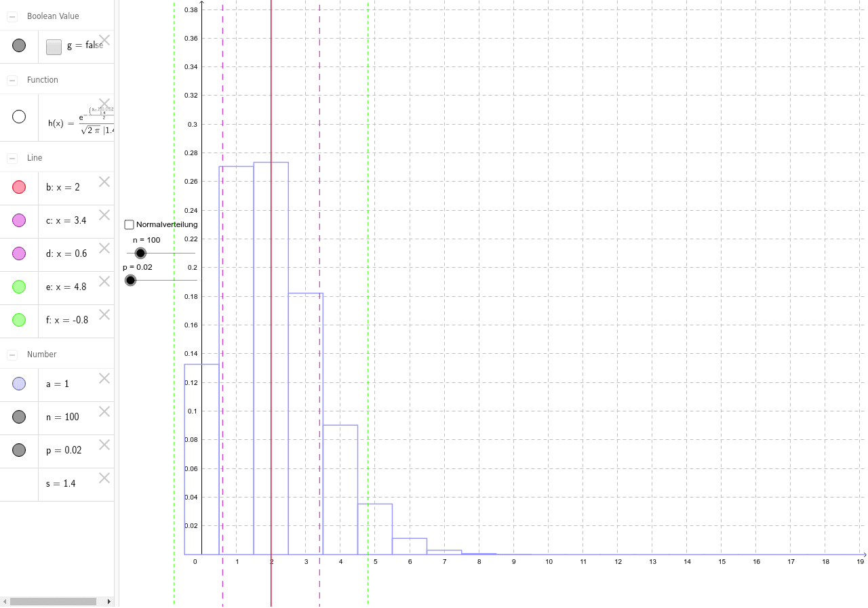The image size is (868, 608).
Task: Toggle visibility of number n = 100
Action: click(x=19, y=417)
